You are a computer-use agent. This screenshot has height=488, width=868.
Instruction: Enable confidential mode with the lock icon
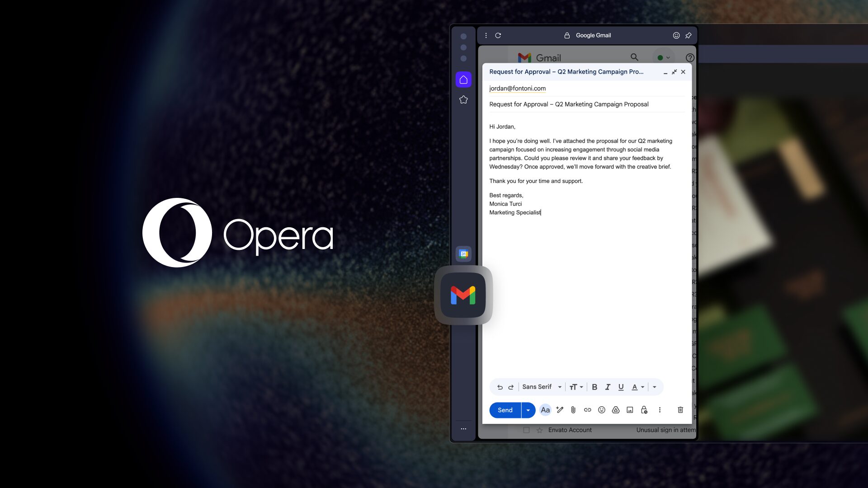643,410
